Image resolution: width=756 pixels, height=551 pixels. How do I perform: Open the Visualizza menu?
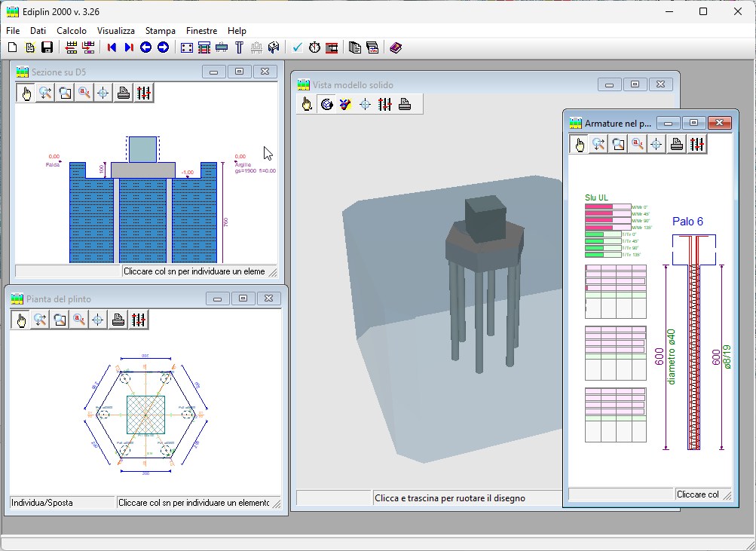click(x=116, y=31)
